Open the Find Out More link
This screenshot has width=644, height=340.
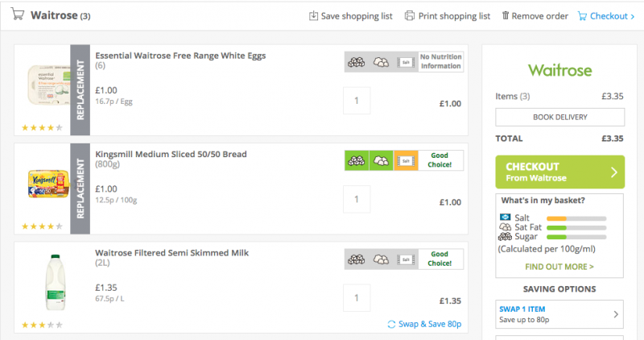pyautogui.click(x=559, y=267)
